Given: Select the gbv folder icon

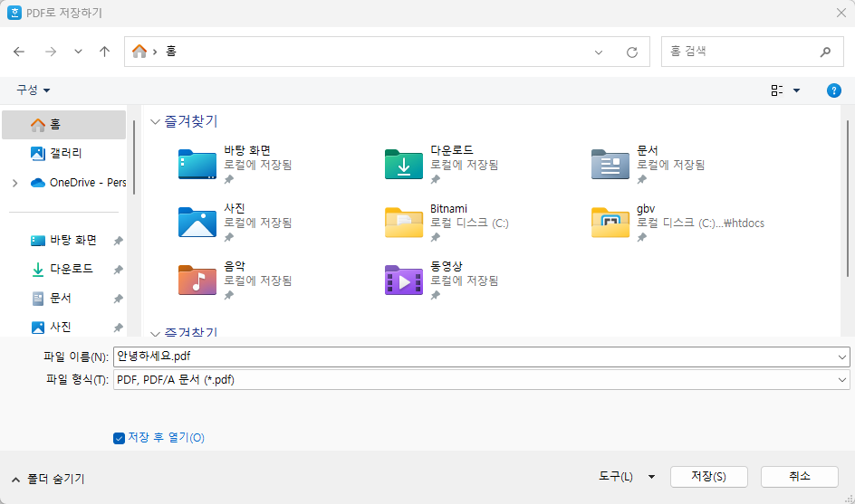Looking at the screenshot, I should pyautogui.click(x=610, y=222).
